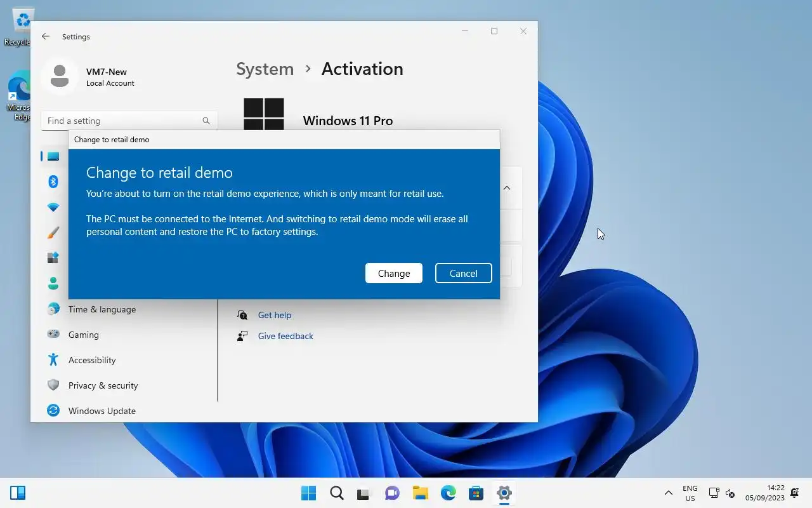Open muted volume tray icon
Screen dimensions: 812x508
point(730,493)
